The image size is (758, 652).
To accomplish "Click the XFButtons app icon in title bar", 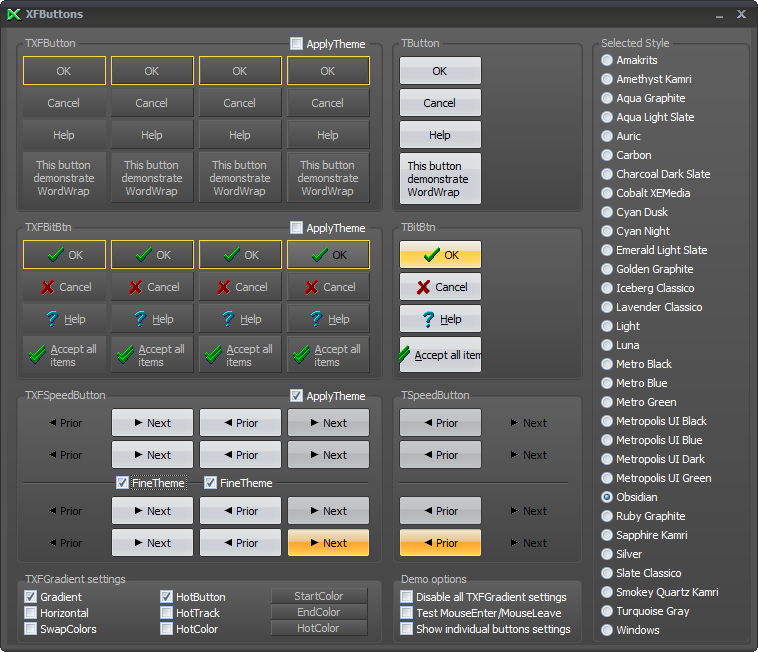I will point(13,14).
